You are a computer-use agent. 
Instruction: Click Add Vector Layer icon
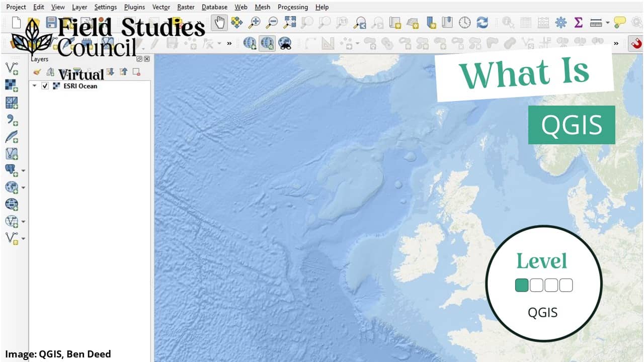12,68
